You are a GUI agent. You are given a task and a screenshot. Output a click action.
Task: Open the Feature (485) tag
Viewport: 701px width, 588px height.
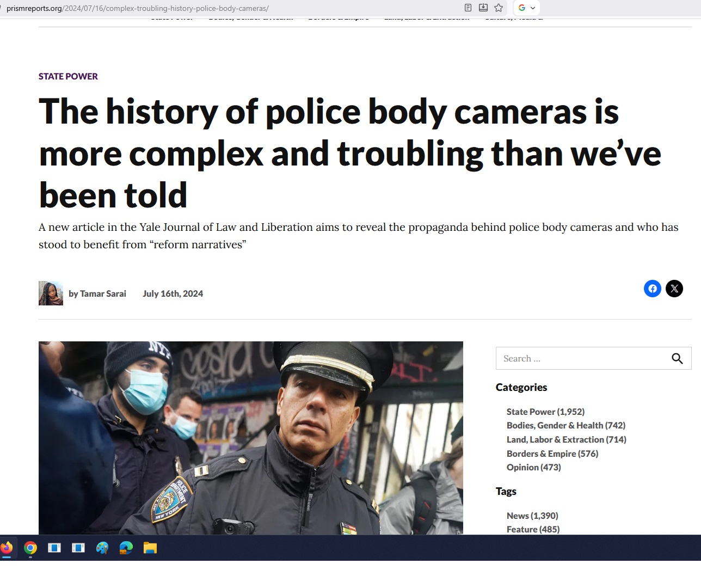tap(533, 529)
